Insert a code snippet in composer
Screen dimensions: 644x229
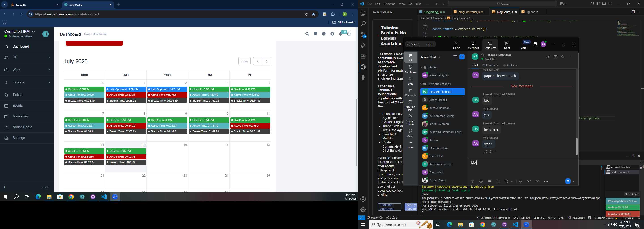coord(538,182)
